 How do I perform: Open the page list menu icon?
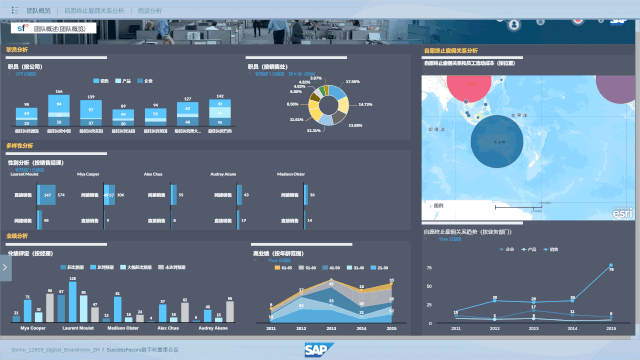coord(15,10)
